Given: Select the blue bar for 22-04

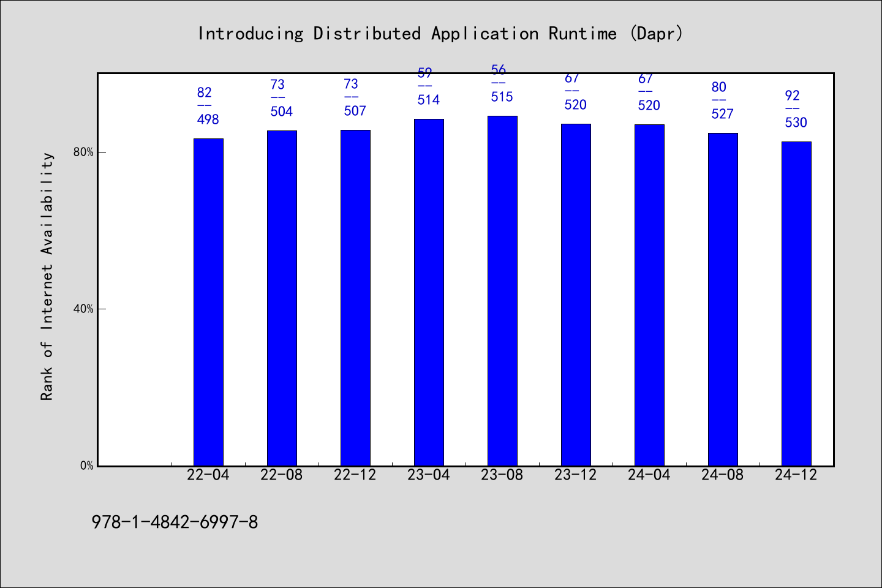Looking at the screenshot, I should point(208,302).
